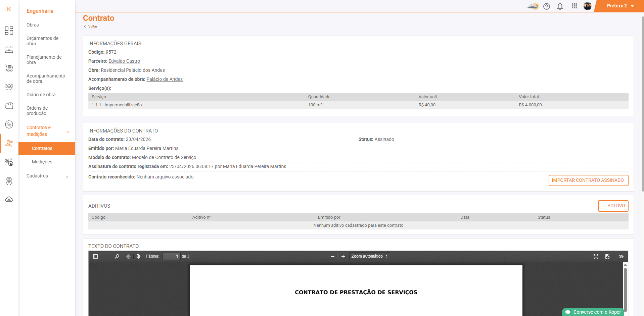This screenshot has width=644, height=316.
Task: Expand the Cadastros submenu
Action: pos(67,176)
